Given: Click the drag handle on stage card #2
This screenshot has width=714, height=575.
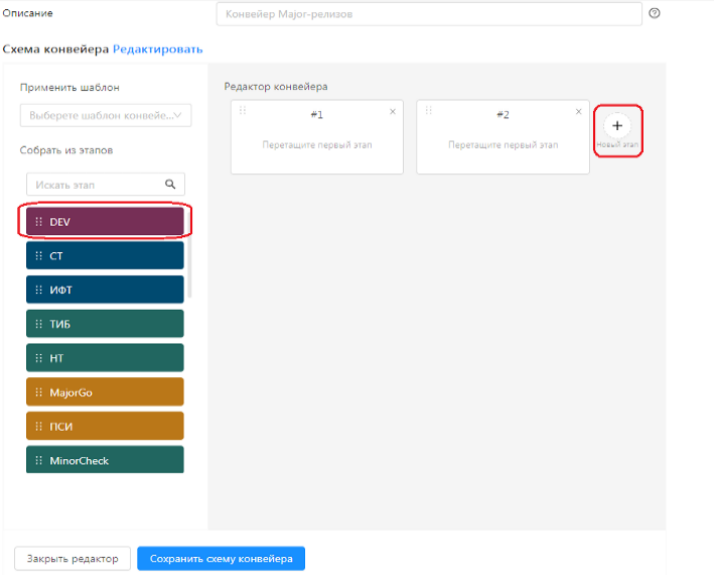Looking at the screenshot, I should click(428, 111).
